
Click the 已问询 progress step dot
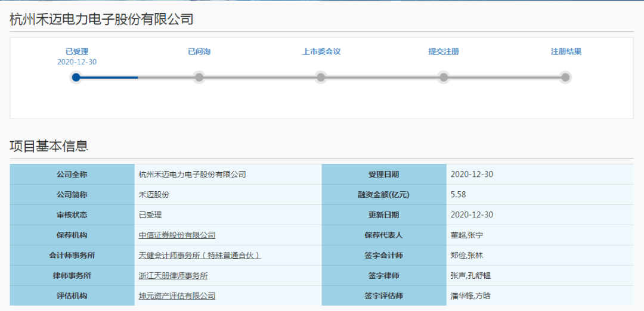point(199,77)
